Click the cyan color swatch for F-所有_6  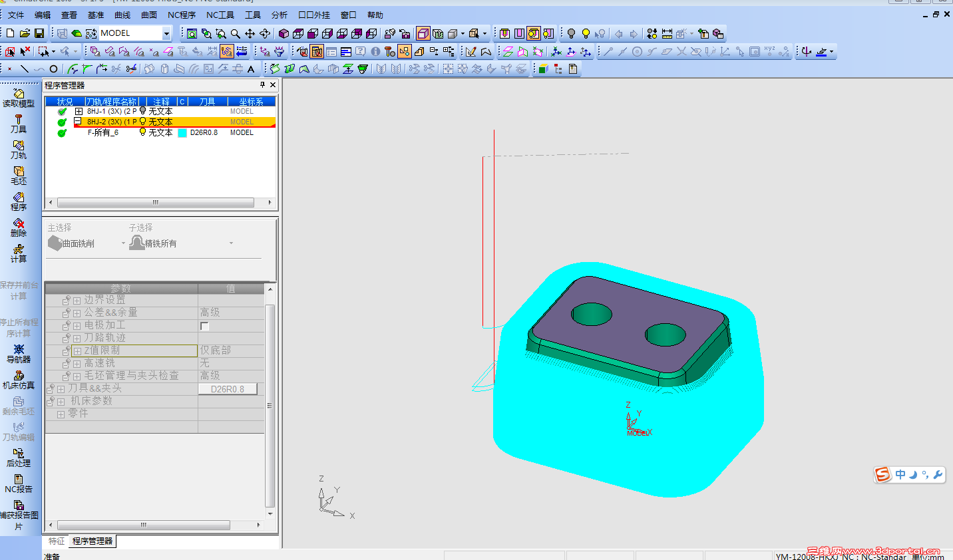[182, 133]
